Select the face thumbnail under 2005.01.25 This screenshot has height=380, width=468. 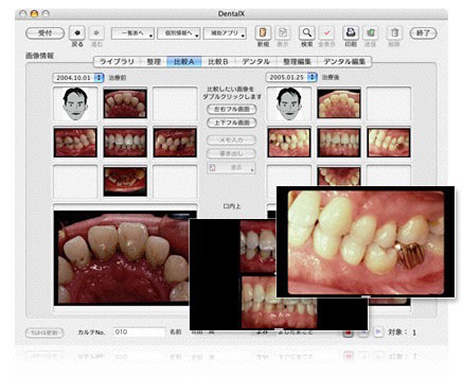coord(289,104)
